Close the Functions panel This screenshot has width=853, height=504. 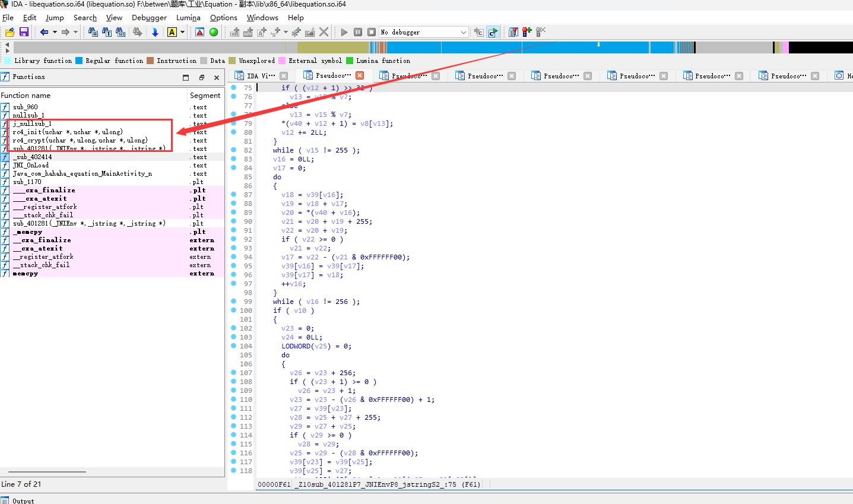(217, 77)
